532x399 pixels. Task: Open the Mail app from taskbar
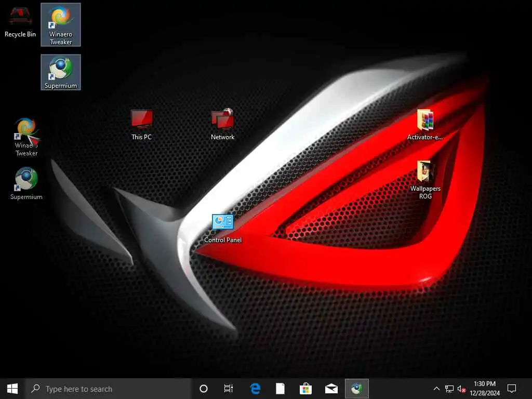click(331, 389)
